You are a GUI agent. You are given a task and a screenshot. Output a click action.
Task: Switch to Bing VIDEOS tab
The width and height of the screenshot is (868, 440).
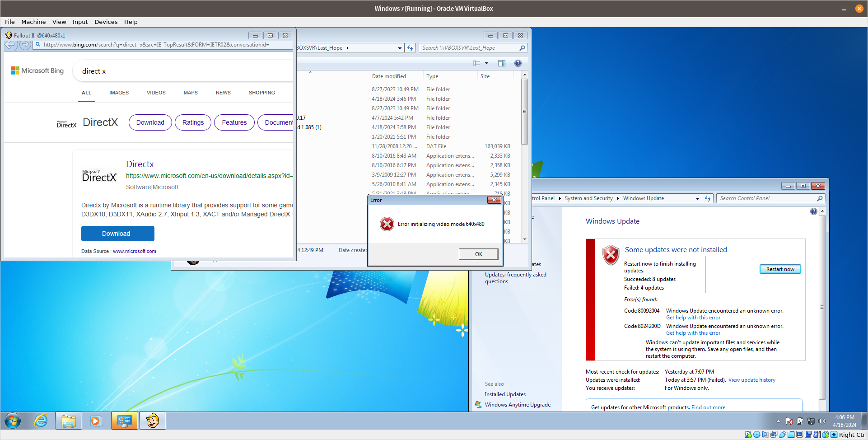[156, 93]
